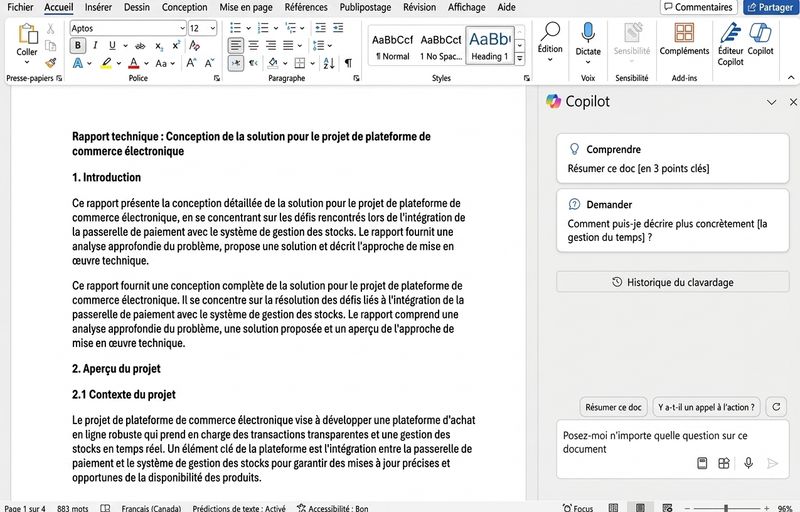Switch to Affichage tab
Viewport: 800px width, 512px height.
point(466,7)
